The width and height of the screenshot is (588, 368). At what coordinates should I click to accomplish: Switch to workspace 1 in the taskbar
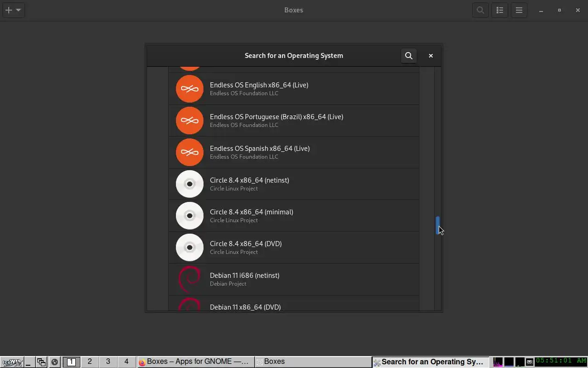pos(71,362)
